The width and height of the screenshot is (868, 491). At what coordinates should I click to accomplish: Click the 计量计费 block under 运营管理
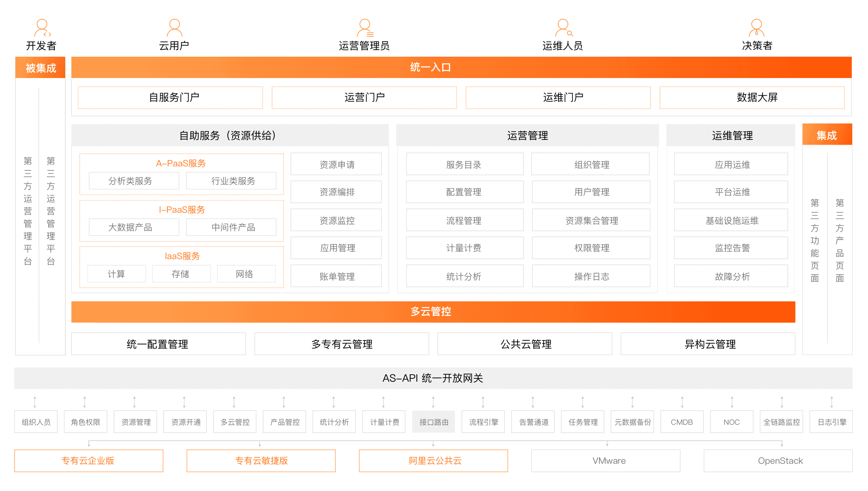click(465, 248)
